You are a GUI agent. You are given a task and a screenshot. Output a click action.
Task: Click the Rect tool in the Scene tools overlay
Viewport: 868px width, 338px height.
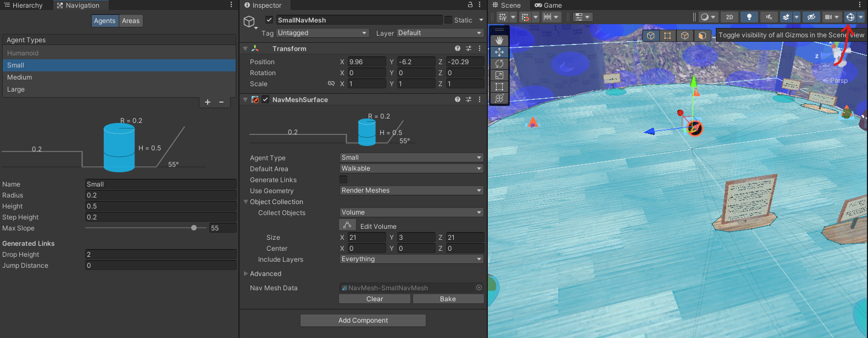click(x=499, y=87)
